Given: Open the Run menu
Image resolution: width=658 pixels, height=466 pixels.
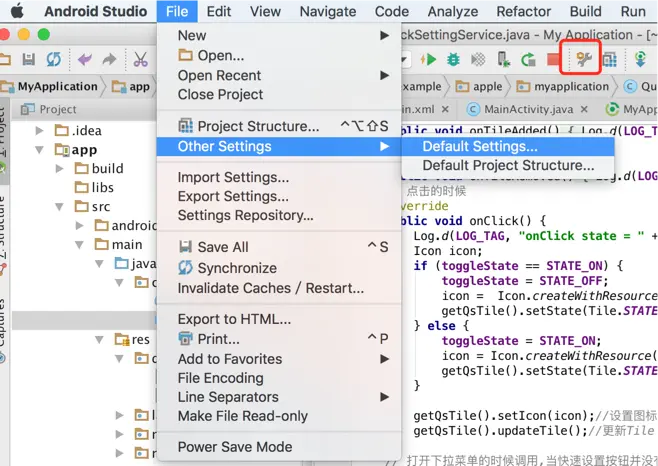Looking at the screenshot, I should point(633,11).
